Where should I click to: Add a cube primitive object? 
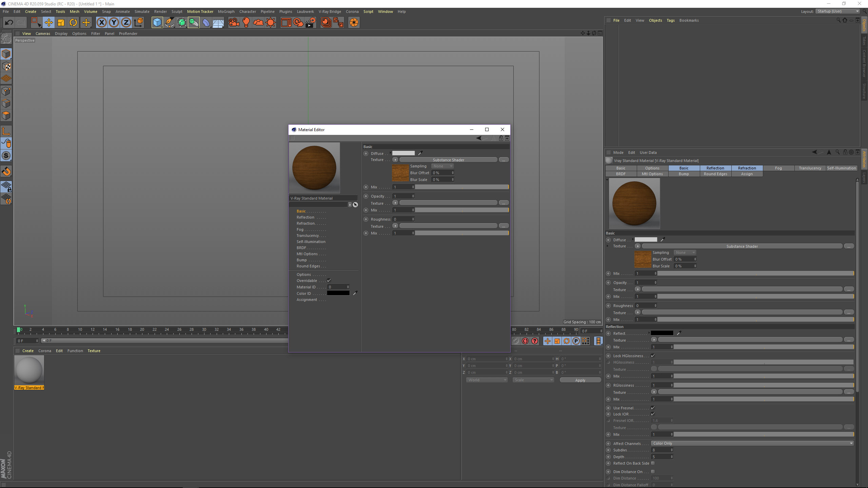(x=157, y=23)
